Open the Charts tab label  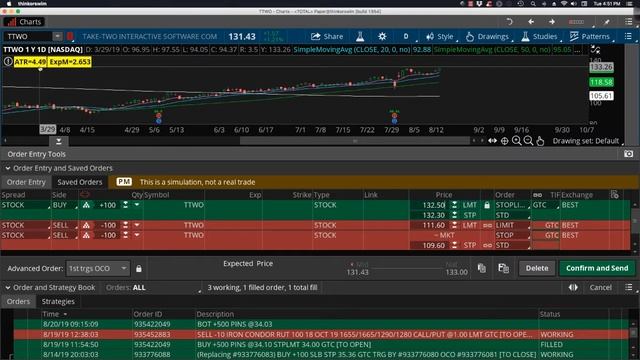point(24,22)
